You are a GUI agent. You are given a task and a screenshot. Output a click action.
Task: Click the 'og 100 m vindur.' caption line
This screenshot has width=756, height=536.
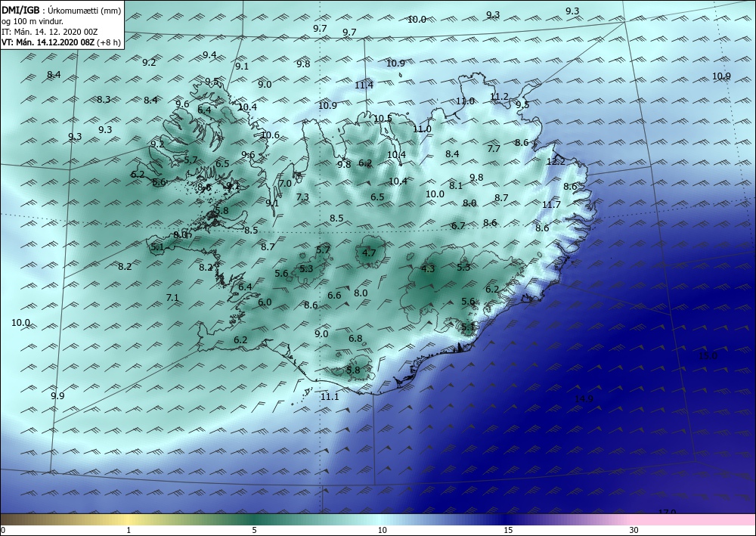pos(33,21)
